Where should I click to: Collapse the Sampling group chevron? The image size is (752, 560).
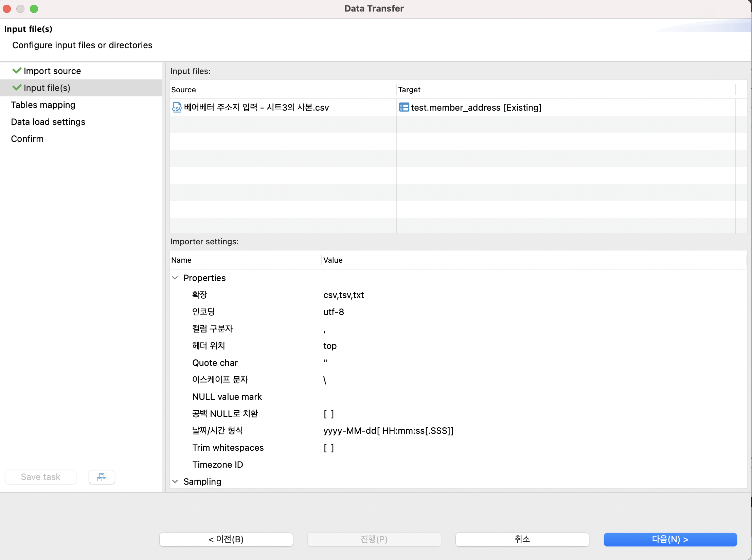175,482
